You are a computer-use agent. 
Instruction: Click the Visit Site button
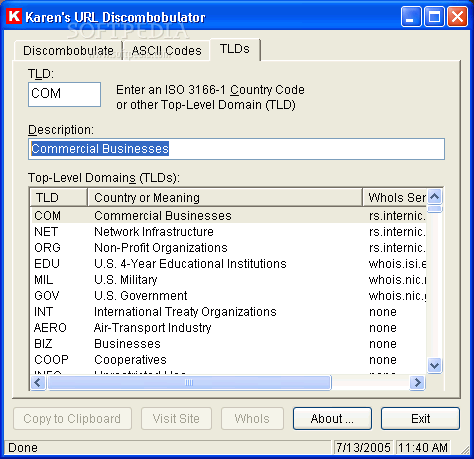click(176, 419)
